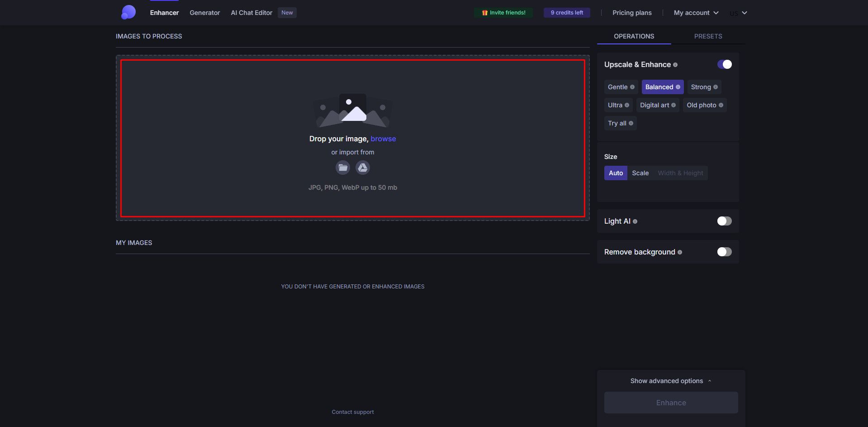Click the info icon on Old photo mode

coord(721,105)
